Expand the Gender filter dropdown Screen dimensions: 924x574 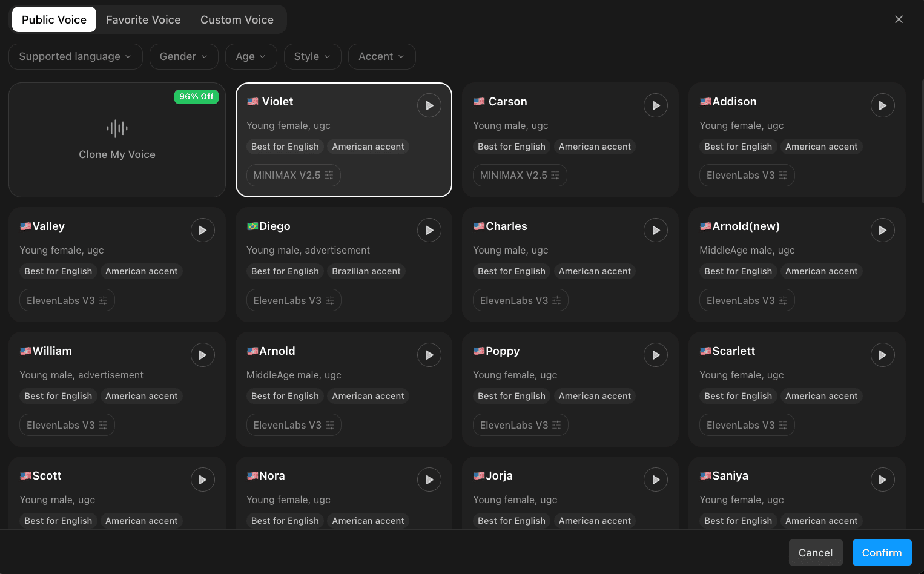click(183, 56)
